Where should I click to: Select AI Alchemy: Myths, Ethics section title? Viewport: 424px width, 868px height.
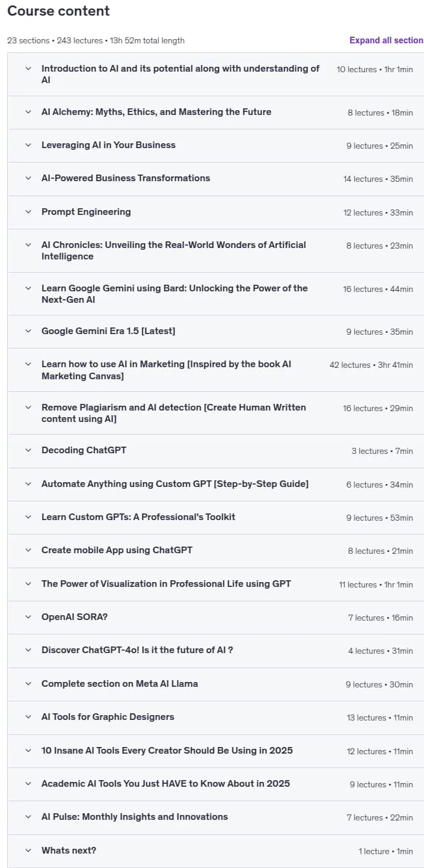156,112
